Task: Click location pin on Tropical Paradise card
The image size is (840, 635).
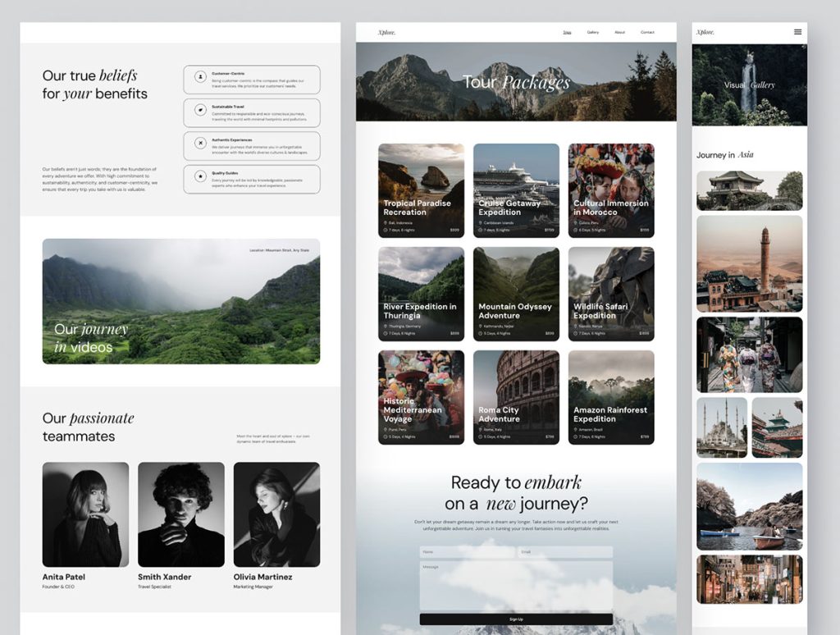Action: pyautogui.click(x=386, y=222)
